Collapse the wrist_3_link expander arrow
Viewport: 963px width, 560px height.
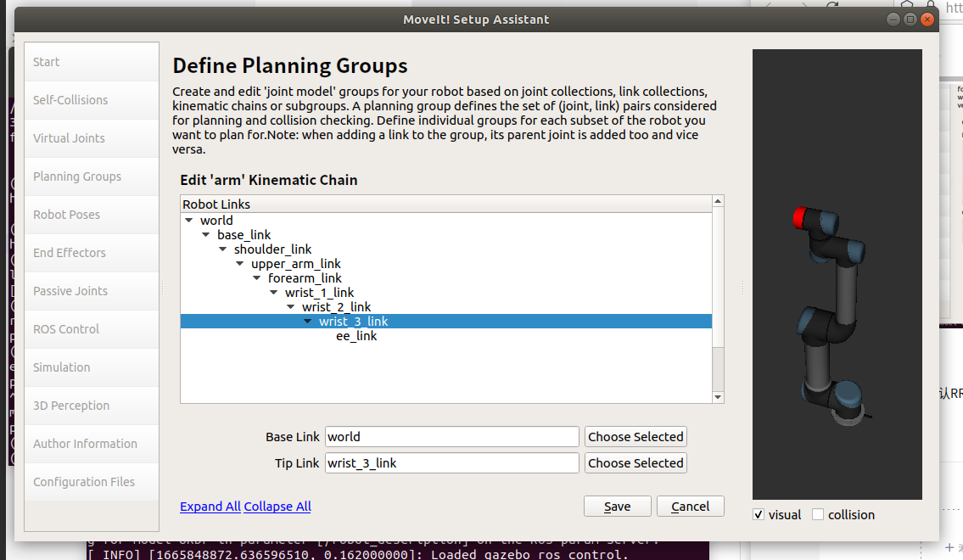click(x=308, y=322)
